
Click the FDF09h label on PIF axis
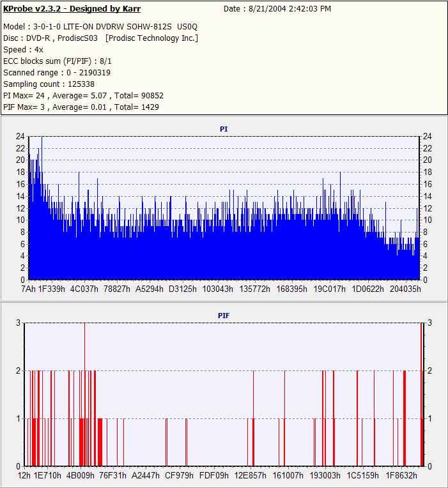click(214, 476)
